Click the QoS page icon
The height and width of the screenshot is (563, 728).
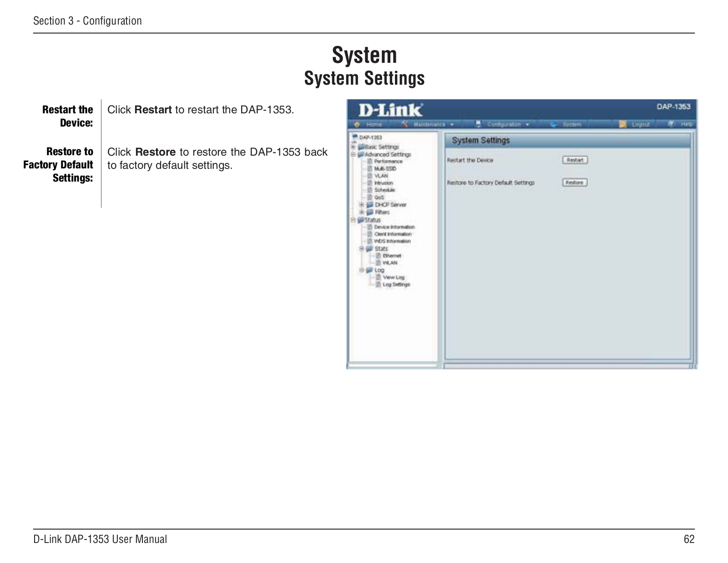(370, 198)
